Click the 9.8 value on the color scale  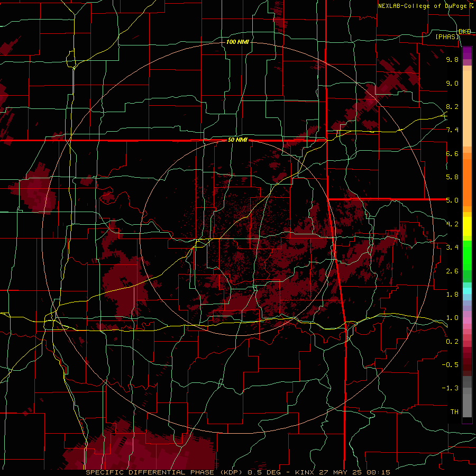tap(452, 59)
